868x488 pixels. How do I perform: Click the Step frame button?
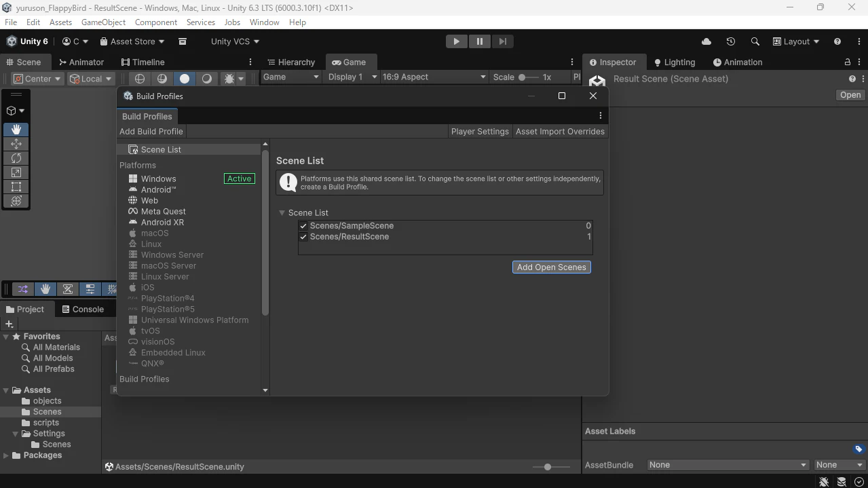click(502, 41)
